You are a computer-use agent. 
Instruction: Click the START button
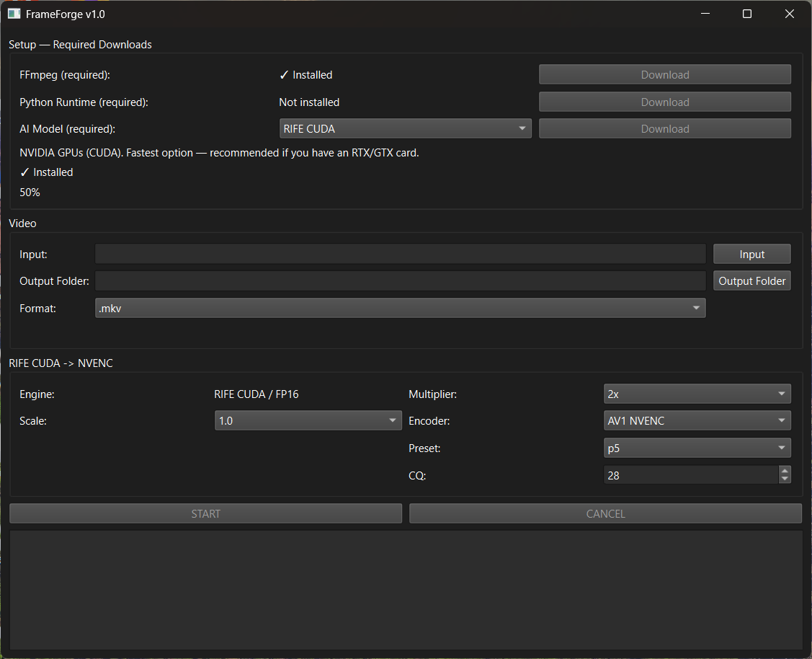[x=205, y=513]
